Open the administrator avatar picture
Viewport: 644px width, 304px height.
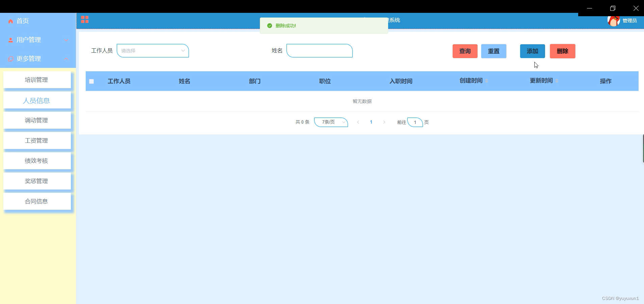[614, 21]
